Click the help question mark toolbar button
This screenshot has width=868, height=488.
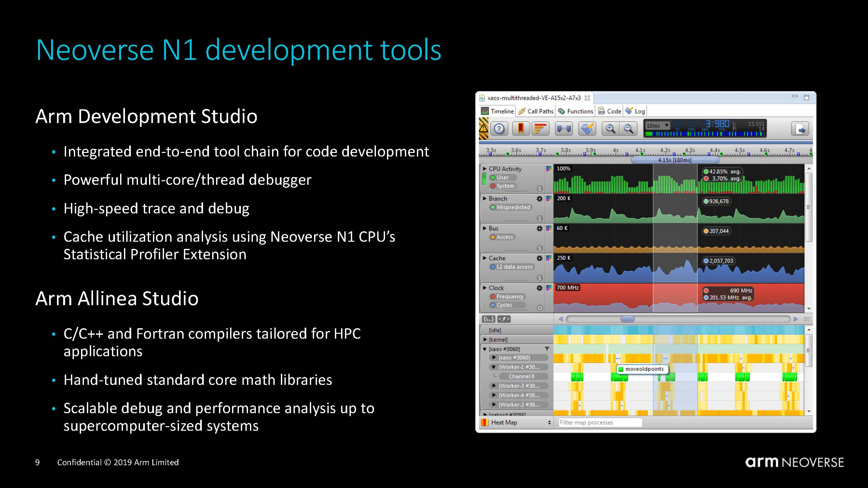pos(499,129)
